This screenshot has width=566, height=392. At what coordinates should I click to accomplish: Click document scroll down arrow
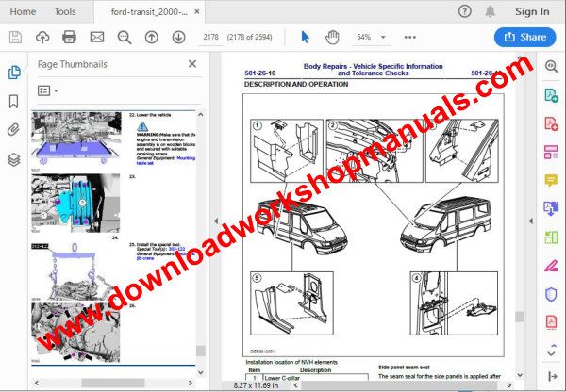520,375
